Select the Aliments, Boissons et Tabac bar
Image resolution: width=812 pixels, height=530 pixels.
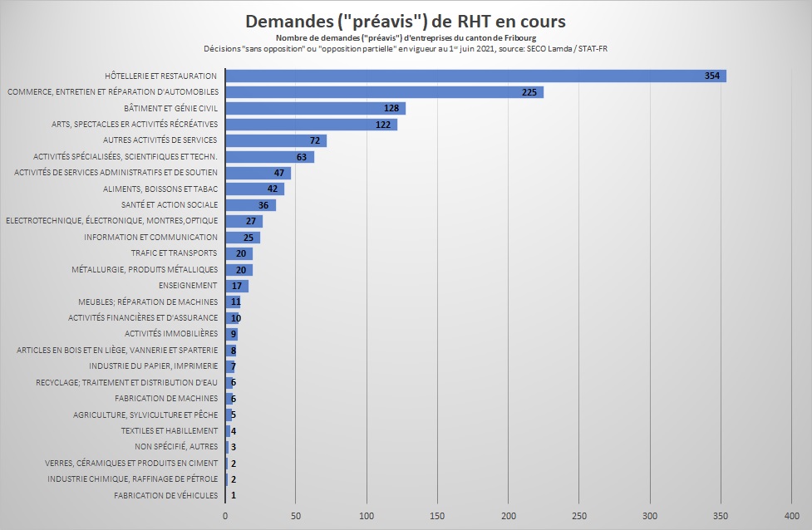pyautogui.click(x=253, y=189)
